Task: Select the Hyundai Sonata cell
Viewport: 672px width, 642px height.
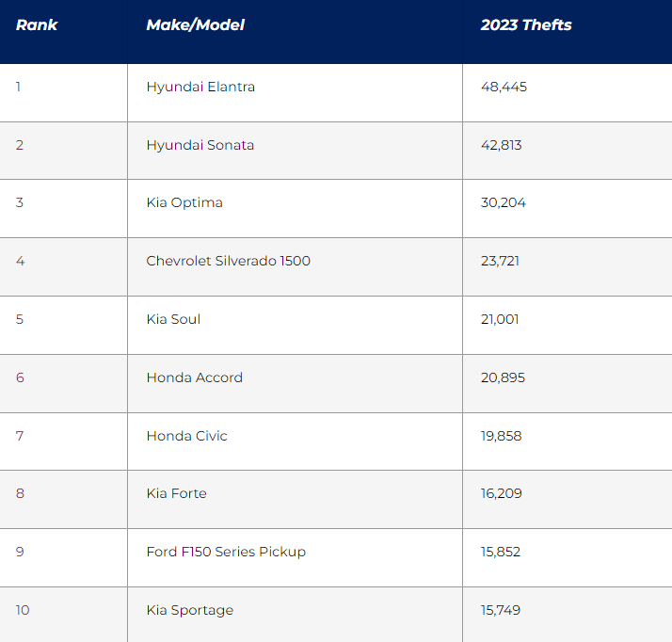Action: [x=200, y=145]
